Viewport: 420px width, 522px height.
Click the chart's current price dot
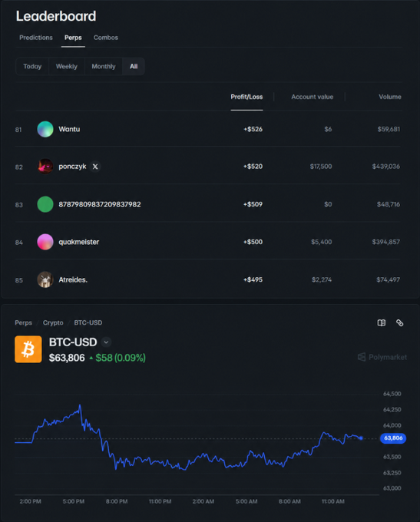click(x=361, y=438)
